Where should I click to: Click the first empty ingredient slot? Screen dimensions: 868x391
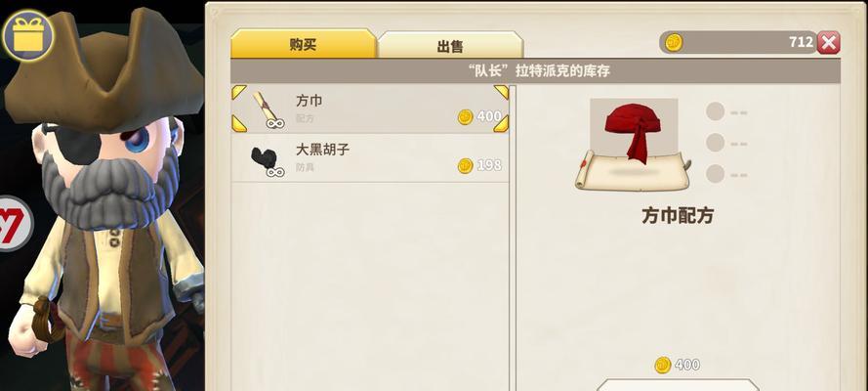tap(716, 111)
